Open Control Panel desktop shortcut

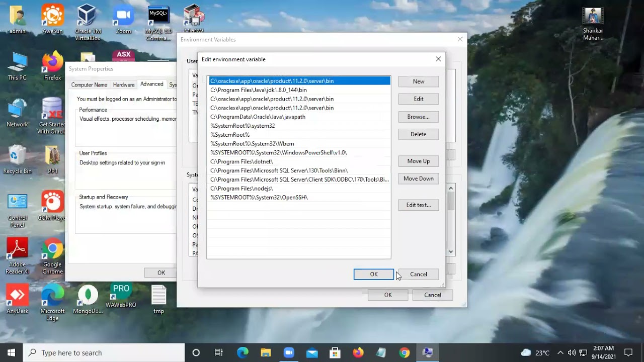tap(17, 210)
